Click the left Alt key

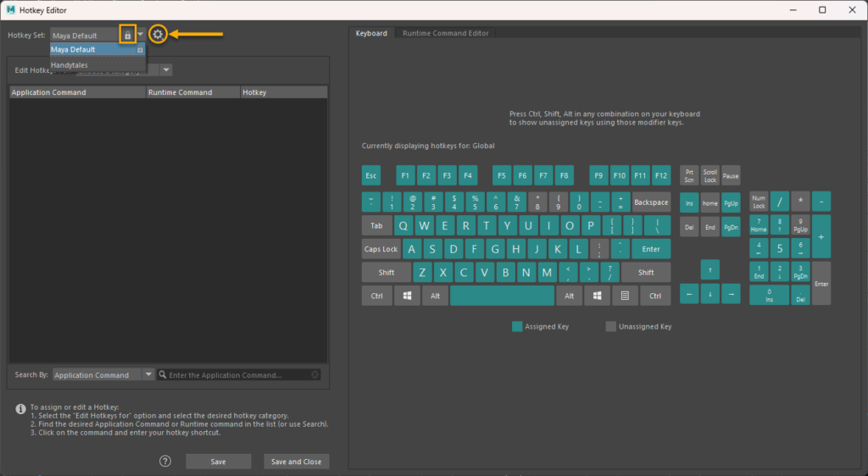coord(435,296)
